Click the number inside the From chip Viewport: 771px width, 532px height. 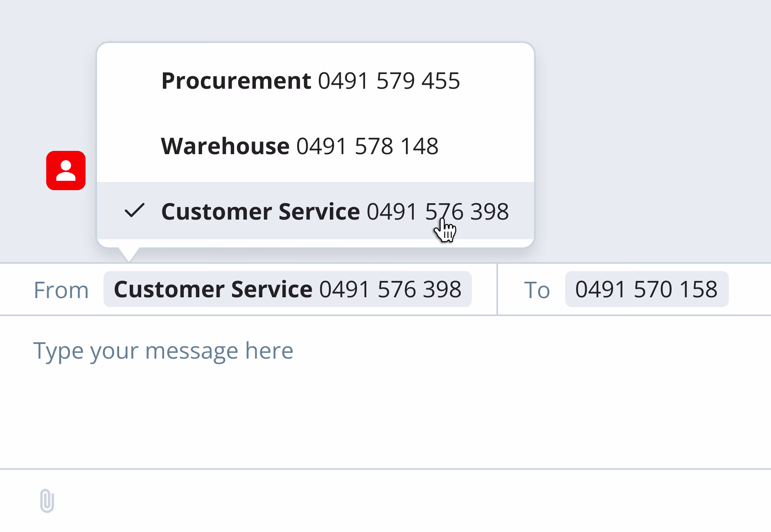pos(390,289)
